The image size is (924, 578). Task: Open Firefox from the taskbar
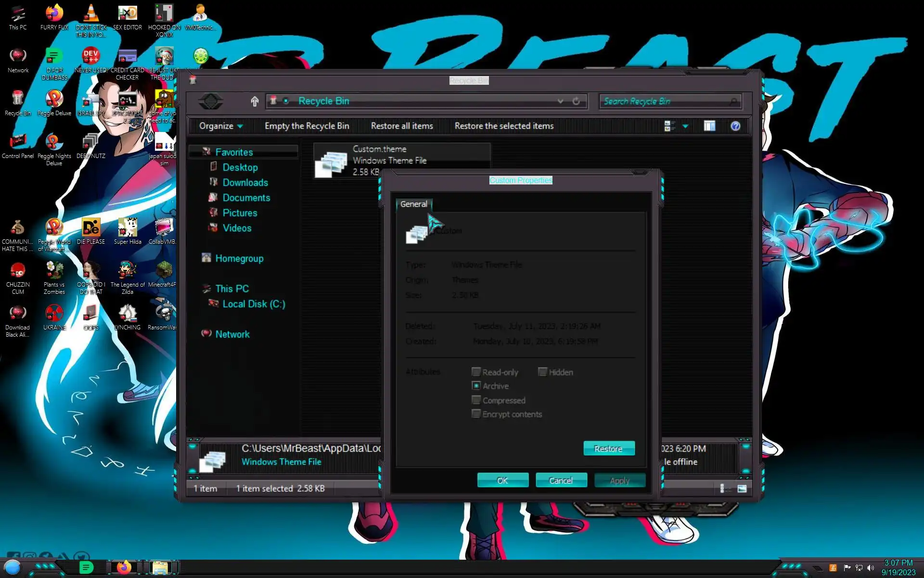[124, 567]
